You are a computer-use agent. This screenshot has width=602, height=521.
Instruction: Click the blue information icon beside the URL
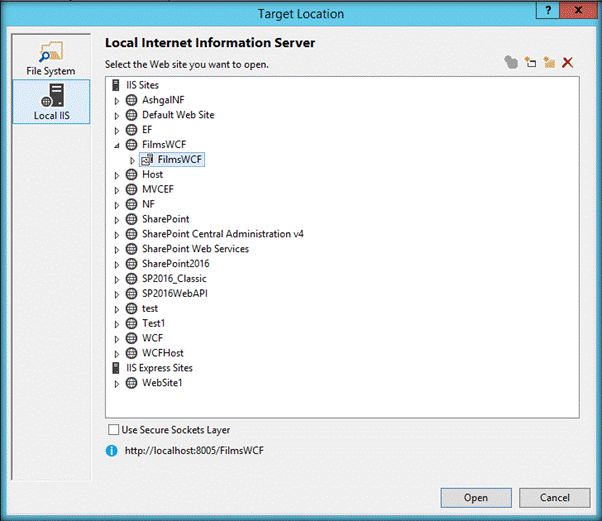[111, 450]
